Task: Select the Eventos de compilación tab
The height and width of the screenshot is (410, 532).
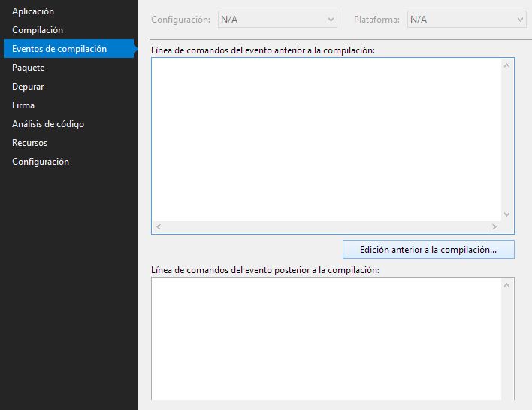Action: point(69,49)
